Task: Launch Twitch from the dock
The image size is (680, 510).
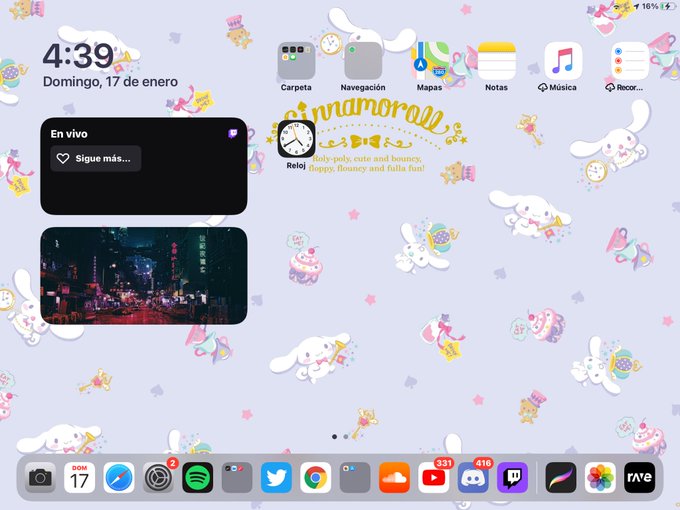Action: 513,477
